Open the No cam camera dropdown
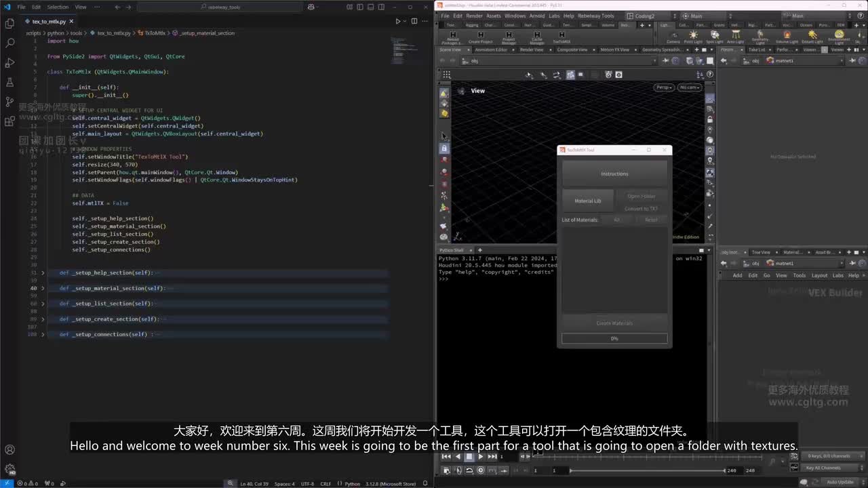Viewport: 868px width, 488px height. point(688,87)
